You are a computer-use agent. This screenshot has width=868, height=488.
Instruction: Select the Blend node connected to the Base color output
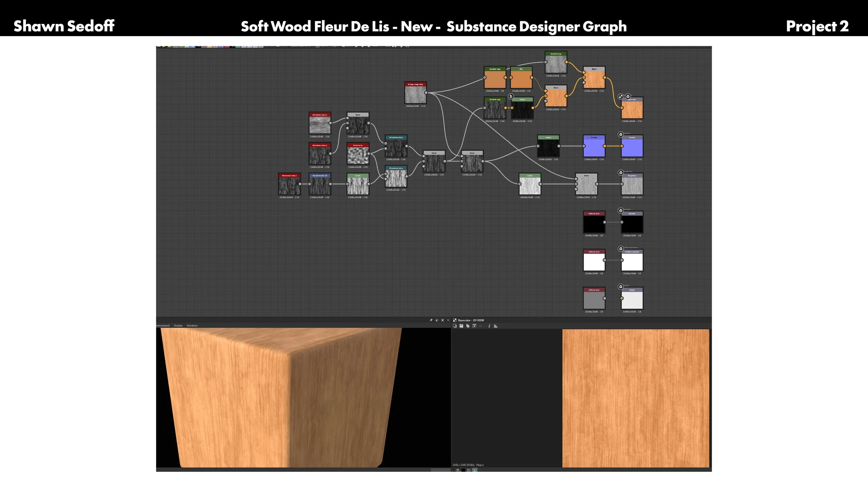click(x=594, y=77)
